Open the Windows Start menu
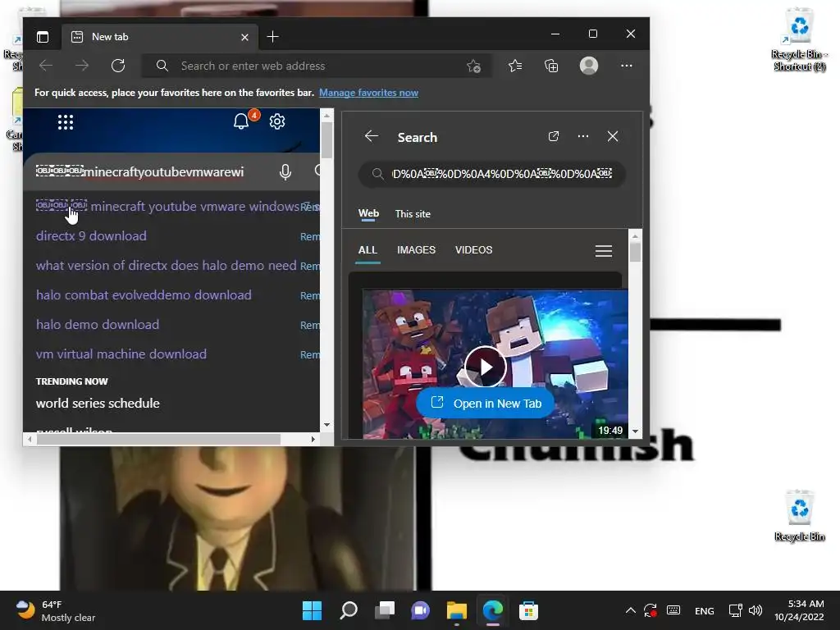 point(313,610)
